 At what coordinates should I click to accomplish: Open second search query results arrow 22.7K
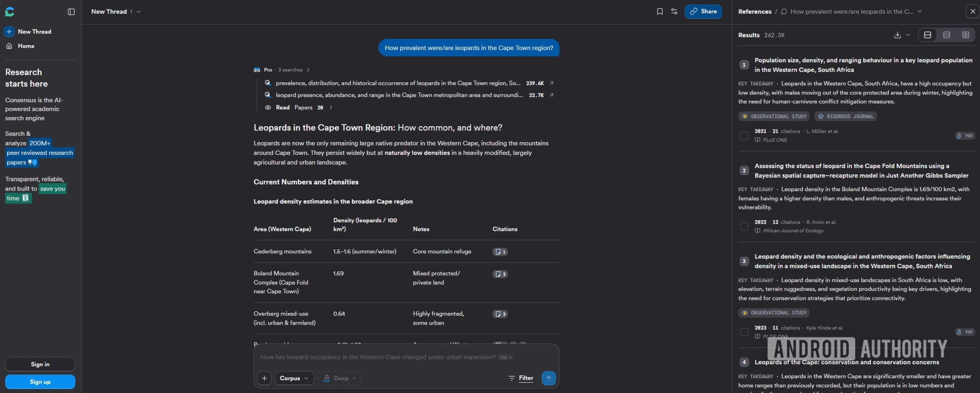click(x=551, y=95)
